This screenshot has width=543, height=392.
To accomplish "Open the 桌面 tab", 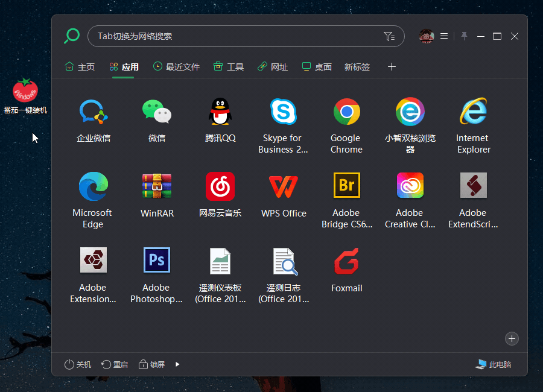I will click(x=317, y=66).
